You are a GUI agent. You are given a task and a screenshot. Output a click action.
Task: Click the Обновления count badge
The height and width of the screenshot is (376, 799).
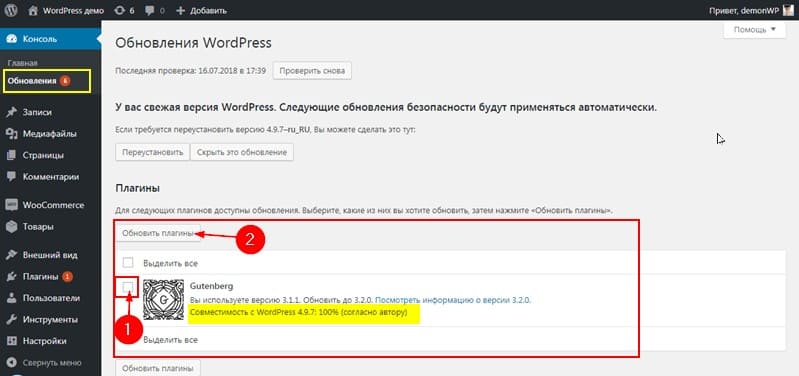click(x=65, y=80)
